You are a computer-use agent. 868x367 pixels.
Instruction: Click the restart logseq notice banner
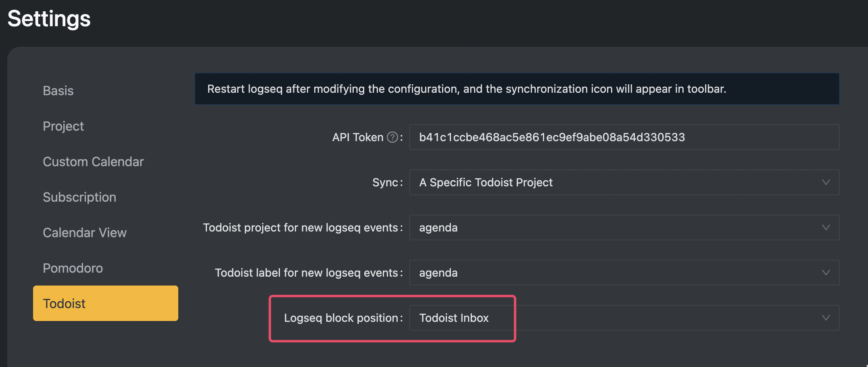coord(516,89)
